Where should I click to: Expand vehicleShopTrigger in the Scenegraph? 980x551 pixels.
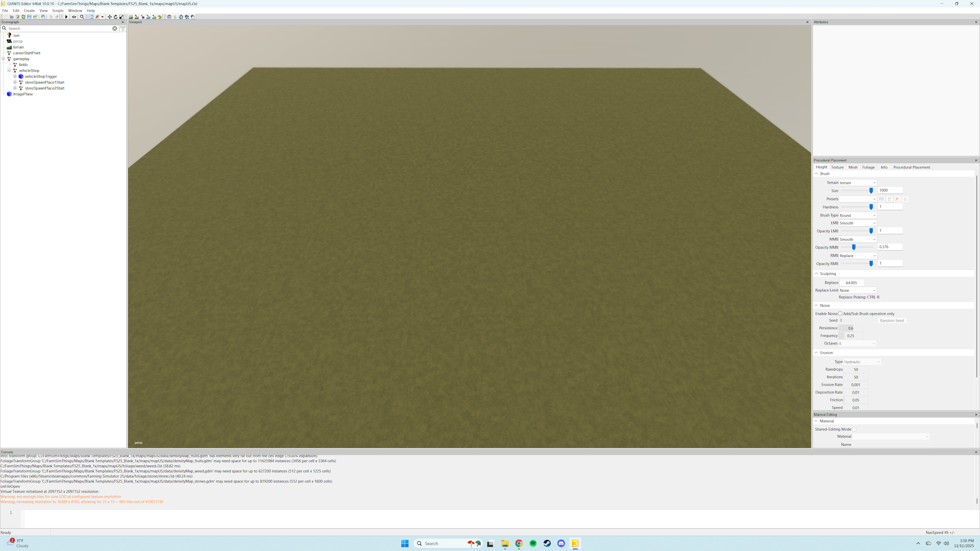pyautogui.click(x=15, y=76)
